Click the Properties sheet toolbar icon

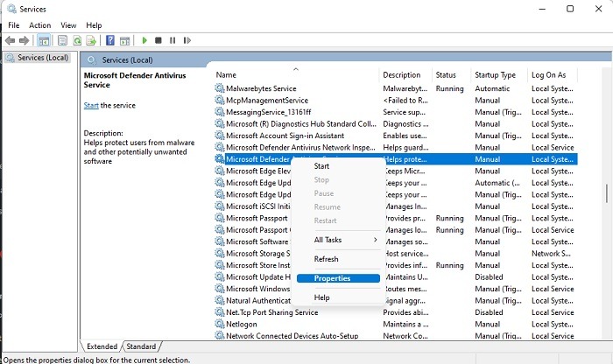point(62,40)
